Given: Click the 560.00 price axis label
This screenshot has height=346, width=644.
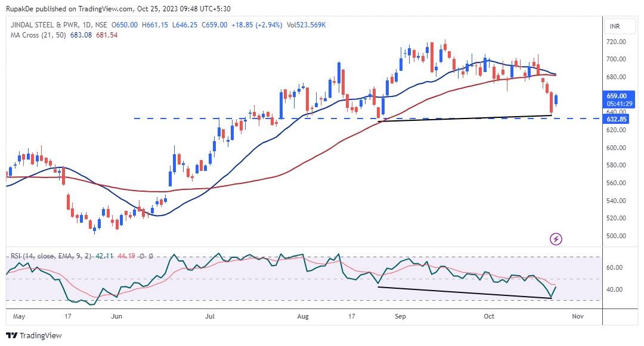Looking at the screenshot, I should pos(616,183).
